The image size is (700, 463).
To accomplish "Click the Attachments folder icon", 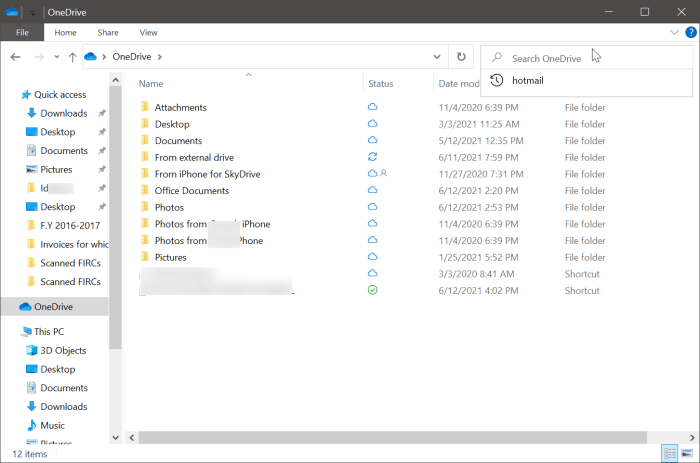I will (x=145, y=107).
